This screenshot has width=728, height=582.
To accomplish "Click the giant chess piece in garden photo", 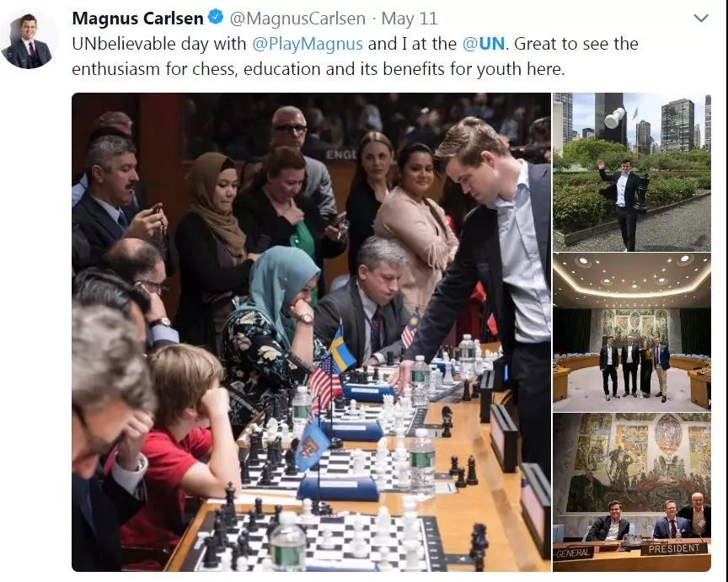I will 643,192.
